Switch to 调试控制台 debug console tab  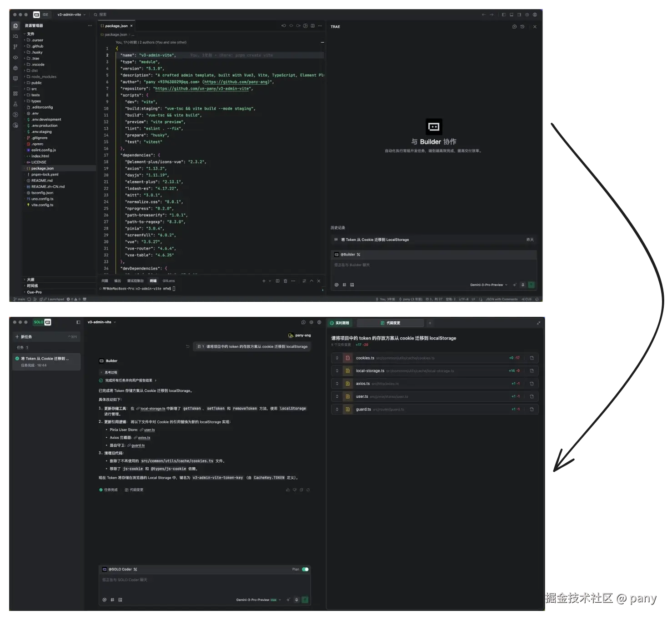click(x=135, y=281)
